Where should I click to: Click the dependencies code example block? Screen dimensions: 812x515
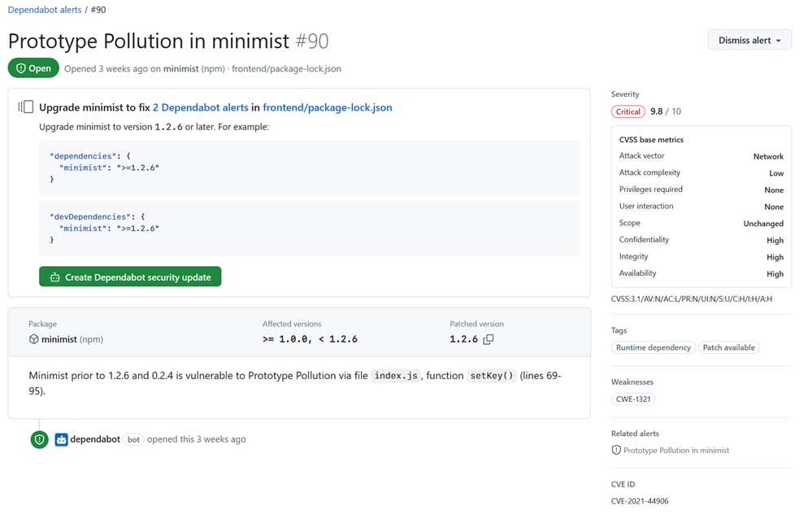(309, 168)
